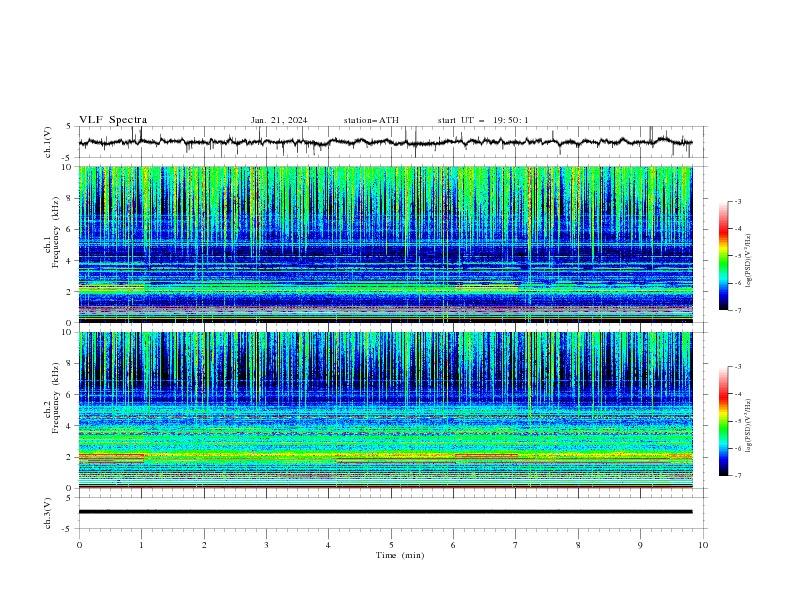
Task: Click time axis tick label "10"
Action: pyautogui.click(x=703, y=545)
